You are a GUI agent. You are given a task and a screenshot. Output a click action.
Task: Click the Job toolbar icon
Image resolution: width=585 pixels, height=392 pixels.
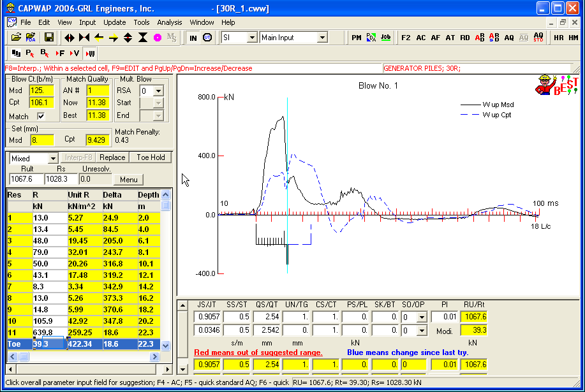tap(385, 38)
